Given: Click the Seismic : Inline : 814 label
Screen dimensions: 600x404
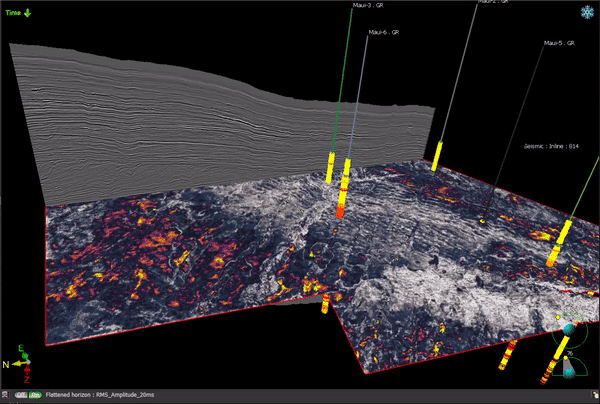Looking at the screenshot, I should pyautogui.click(x=551, y=146).
